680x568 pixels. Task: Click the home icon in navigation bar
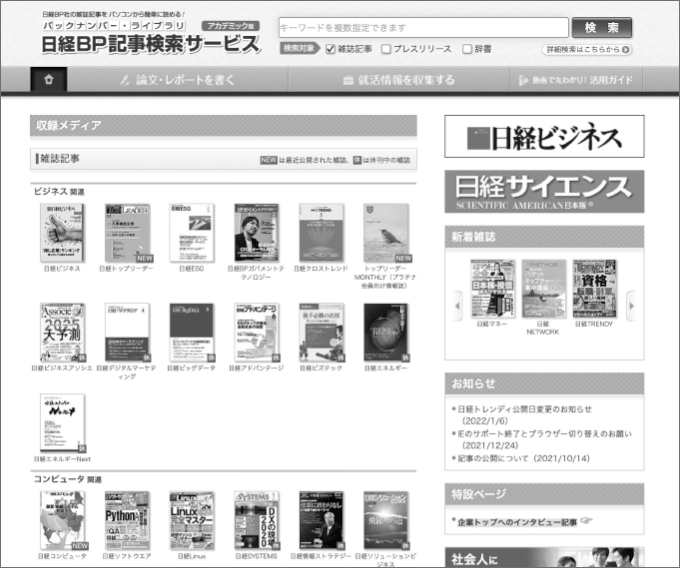click(49, 80)
